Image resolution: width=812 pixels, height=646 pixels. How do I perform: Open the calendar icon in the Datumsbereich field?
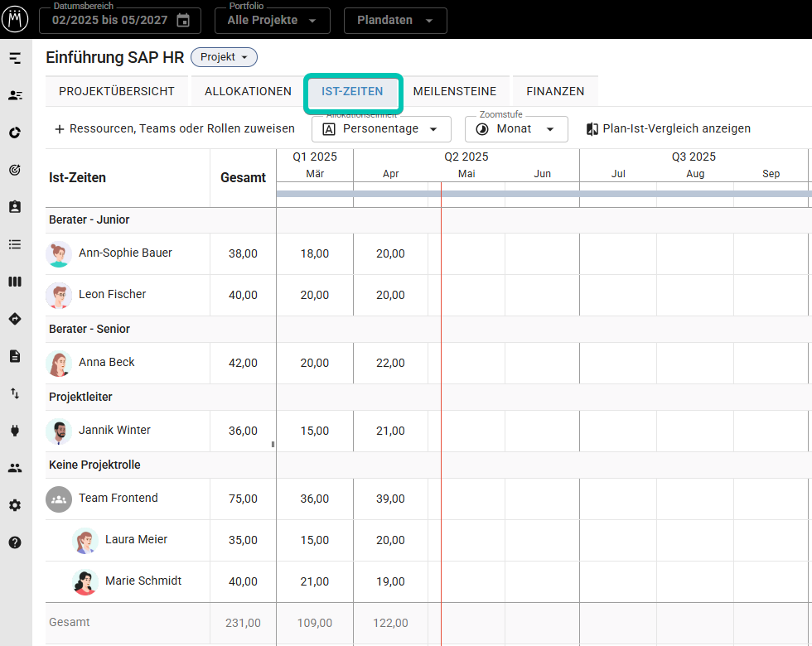point(183,20)
